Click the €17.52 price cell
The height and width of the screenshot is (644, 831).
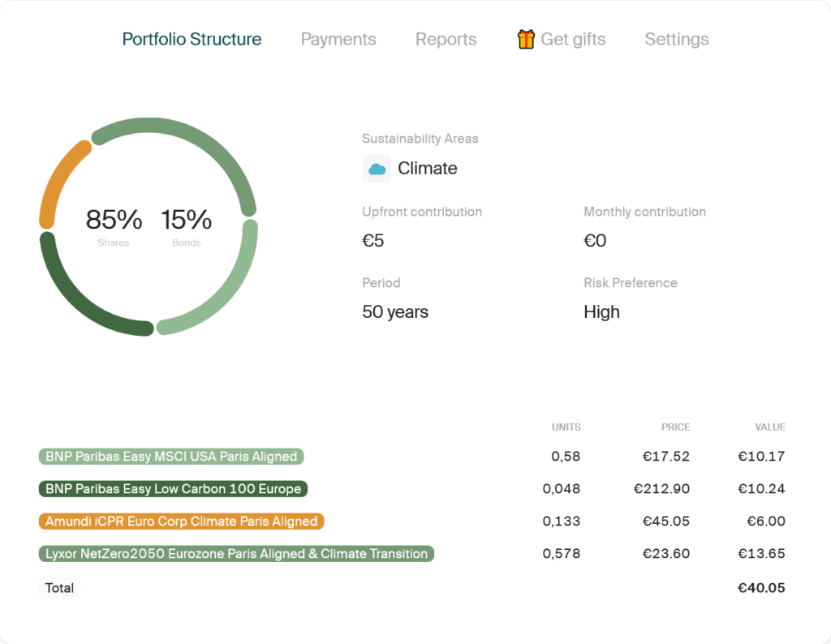pyautogui.click(x=666, y=457)
